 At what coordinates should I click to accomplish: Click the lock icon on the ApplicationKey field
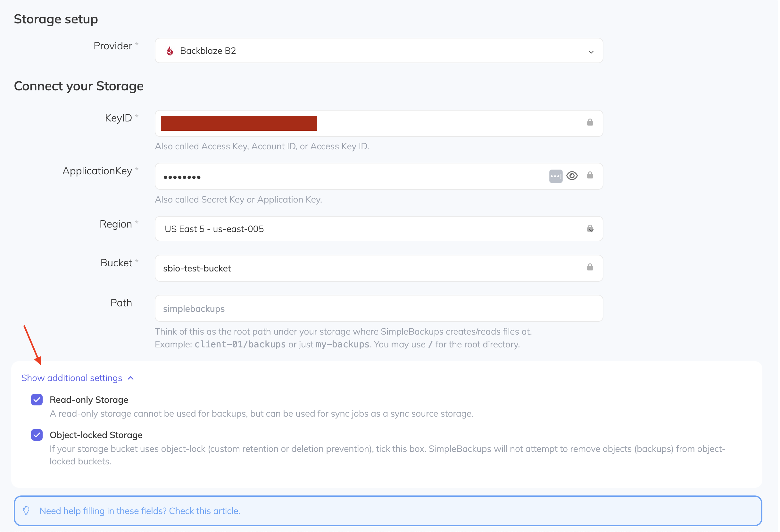coord(590,176)
